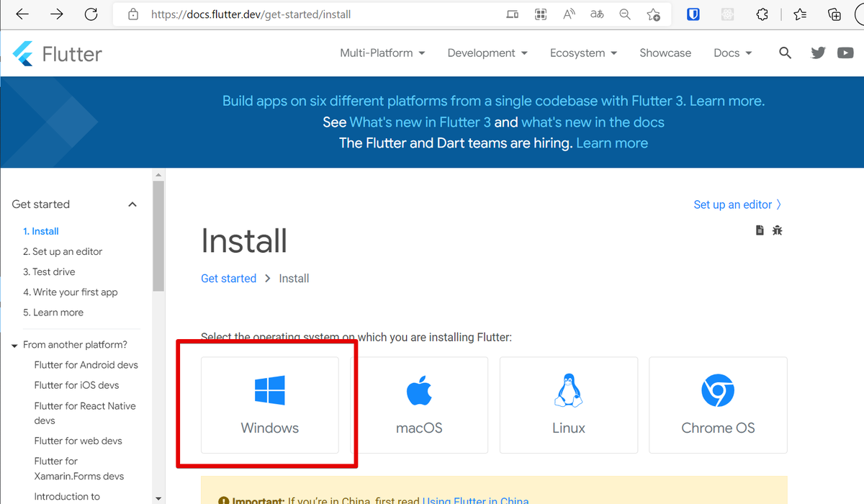Open the Using Flutter in China link
This screenshot has width=864, height=504.
475,500
